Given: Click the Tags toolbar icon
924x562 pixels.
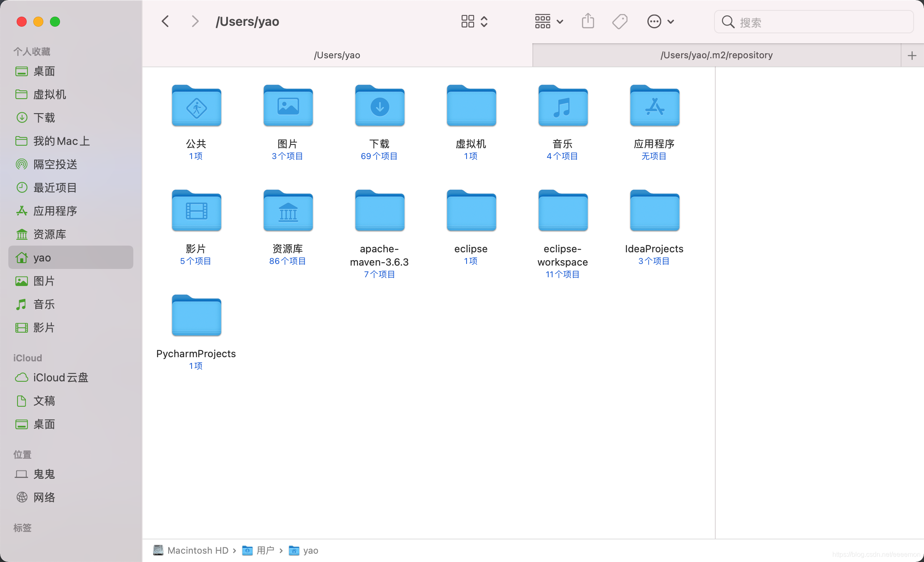Looking at the screenshot, I should pyautogui.click(x=619, y=21).
